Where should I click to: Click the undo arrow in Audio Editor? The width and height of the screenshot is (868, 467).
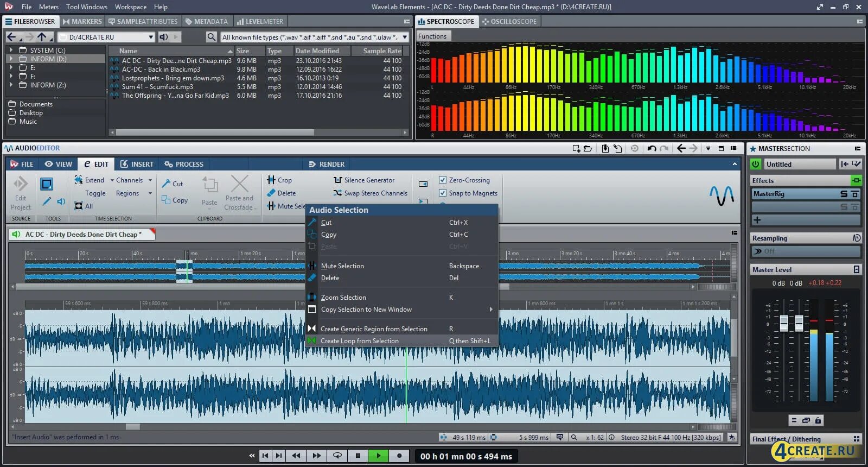[652, 148]
